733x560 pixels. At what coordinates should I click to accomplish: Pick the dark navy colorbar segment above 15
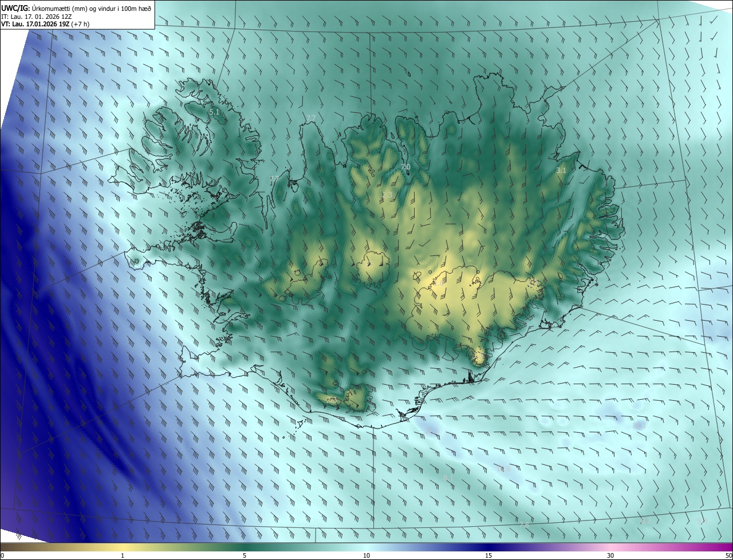[x=488, y=547]
